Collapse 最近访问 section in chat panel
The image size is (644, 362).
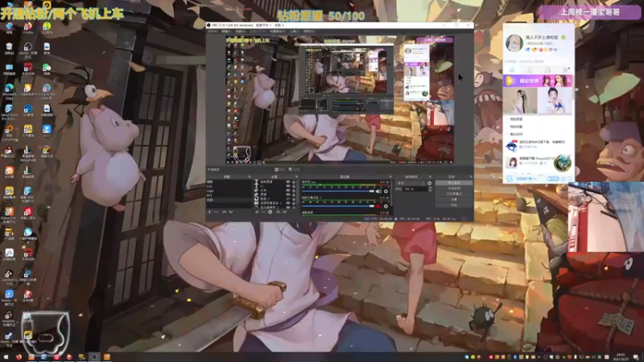pos(518,134)
